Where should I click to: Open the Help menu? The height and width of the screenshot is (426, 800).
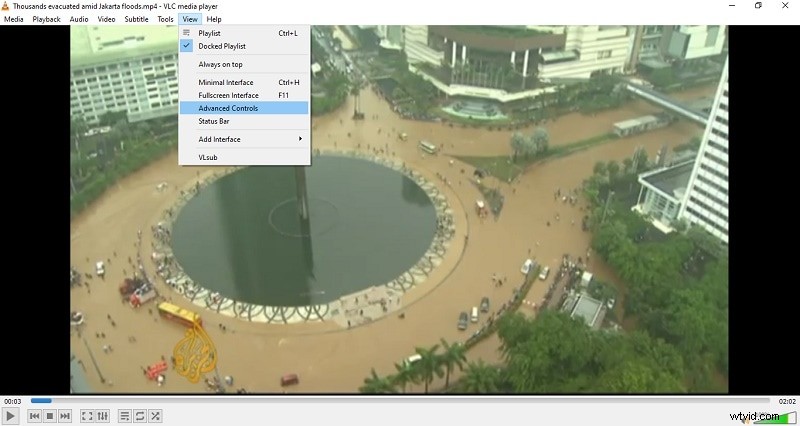(x=214, y=19)
